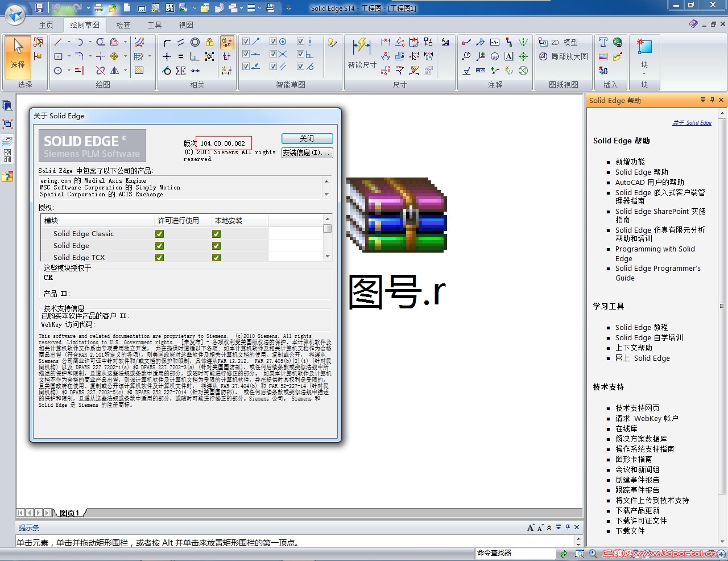Click the Bolt Hole Circle tool
This screenshot has height=561, width=728.
click(523, 71)
